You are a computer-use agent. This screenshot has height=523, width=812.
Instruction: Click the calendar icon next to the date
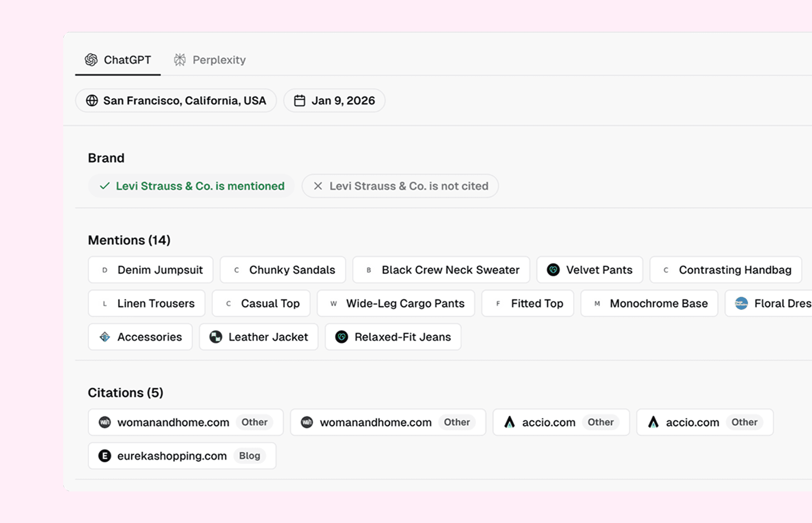[x=300, y=101]
